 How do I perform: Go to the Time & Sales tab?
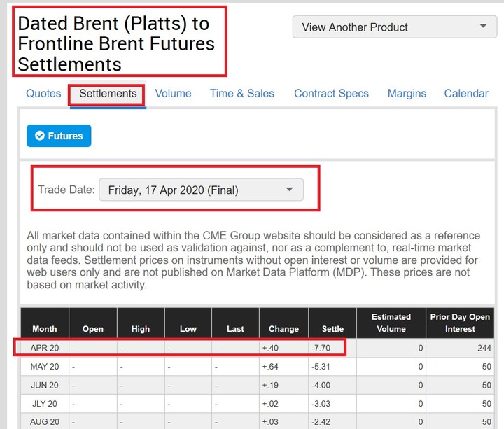[x=242, y=94]
